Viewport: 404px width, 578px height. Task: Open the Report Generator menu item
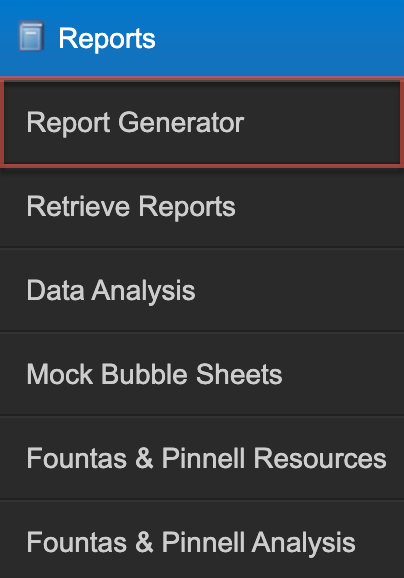[202, 122]
